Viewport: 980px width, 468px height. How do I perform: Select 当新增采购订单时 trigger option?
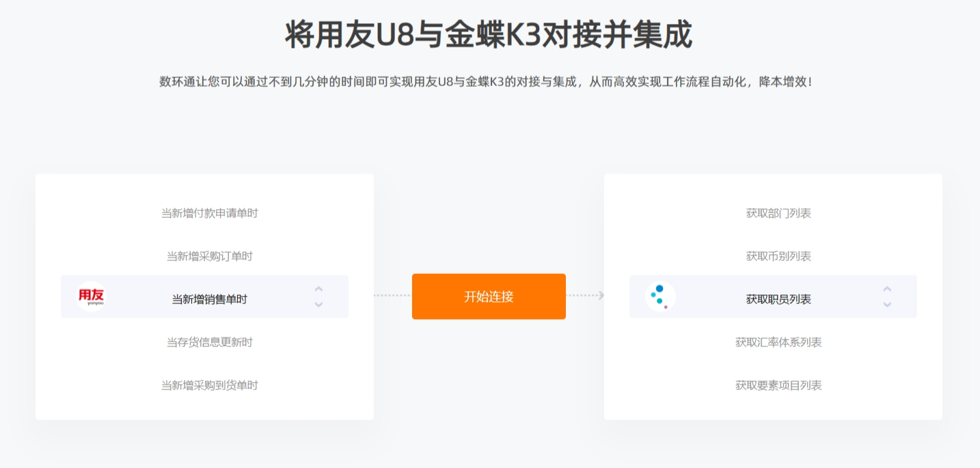[x=210, y=256]
